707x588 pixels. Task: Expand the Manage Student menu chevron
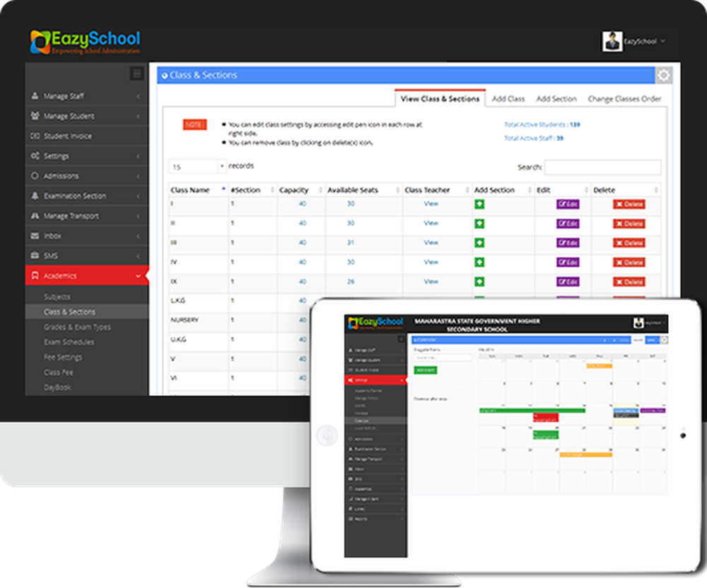click(138, 116)
